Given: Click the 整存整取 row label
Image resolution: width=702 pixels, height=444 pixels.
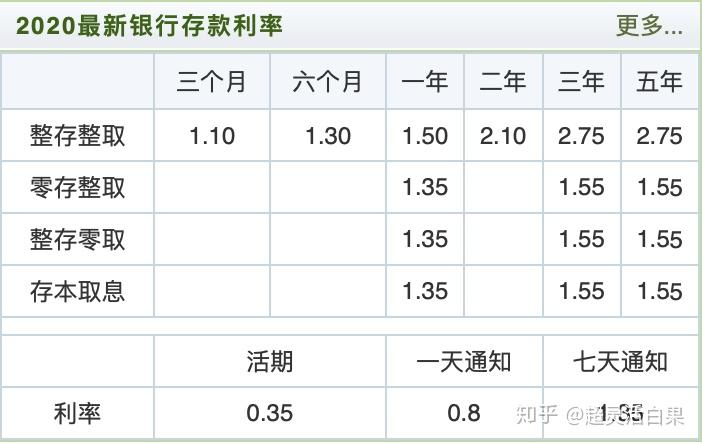Looking at the screenshot, I should [x=77, y=136].
